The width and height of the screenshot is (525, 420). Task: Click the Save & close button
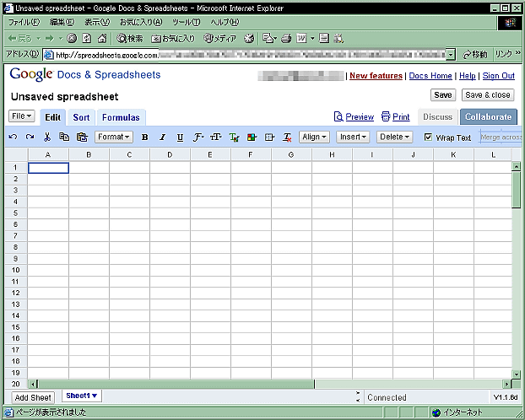(x=488, y=95)
